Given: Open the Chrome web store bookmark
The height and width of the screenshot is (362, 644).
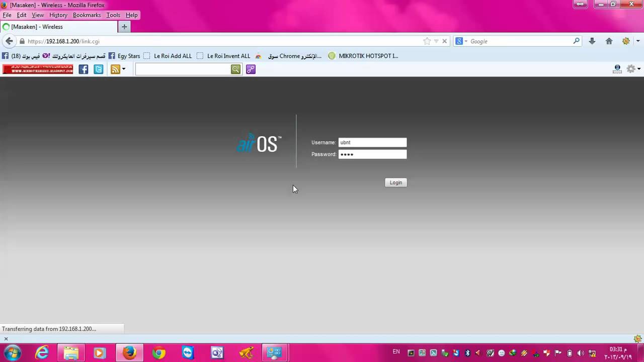Looking at the screenshot, I should (x=288, y=56).
